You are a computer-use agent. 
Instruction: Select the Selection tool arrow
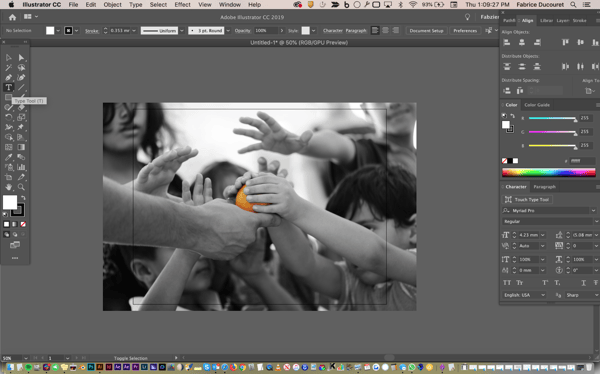tap(8, 57)
